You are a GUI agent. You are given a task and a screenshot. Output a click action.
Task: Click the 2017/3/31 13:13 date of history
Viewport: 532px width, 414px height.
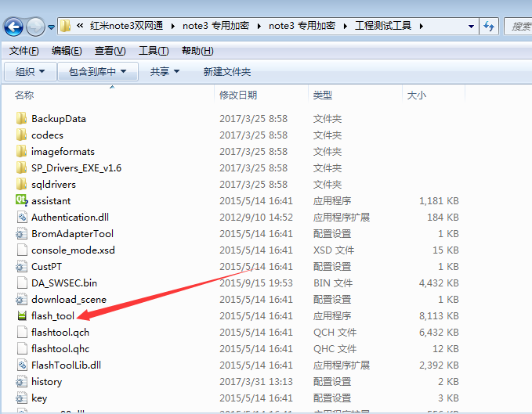(x=256, y=381)
